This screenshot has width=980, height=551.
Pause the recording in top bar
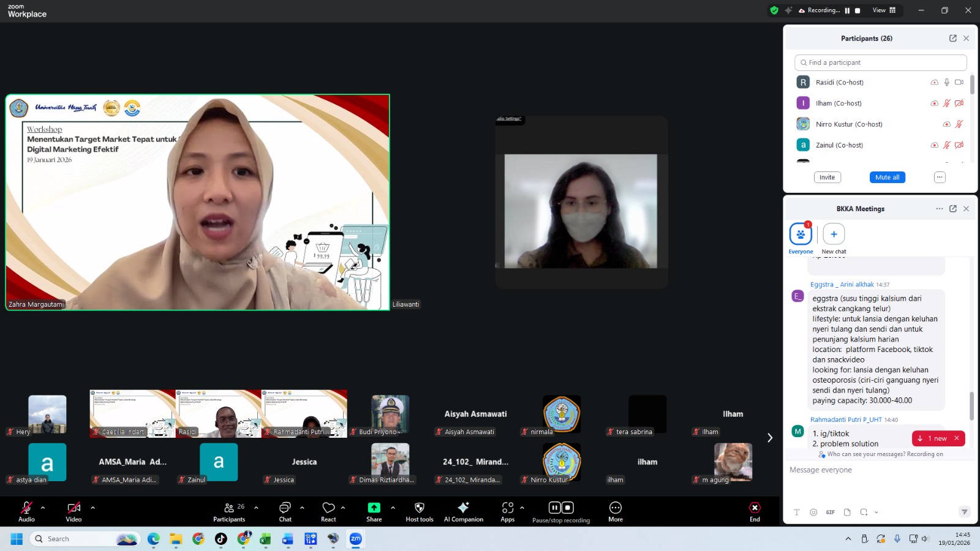[847, 10]
